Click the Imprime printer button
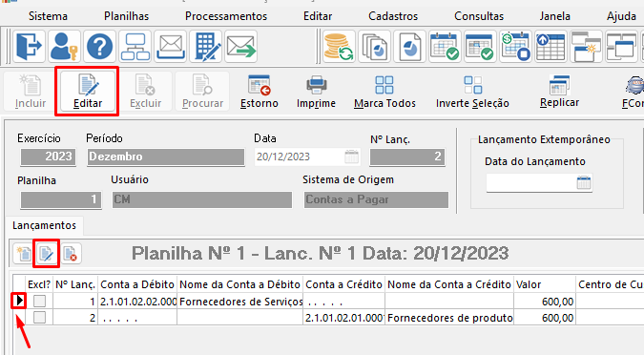The width and height of the screenshot is (644, 355). tap(316, 92)
